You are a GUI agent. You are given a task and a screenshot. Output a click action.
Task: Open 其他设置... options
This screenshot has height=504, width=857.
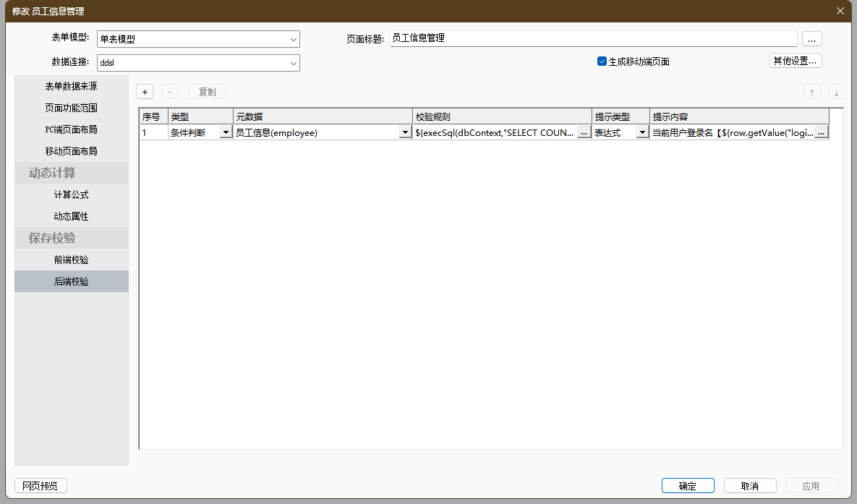click(795, 61)
